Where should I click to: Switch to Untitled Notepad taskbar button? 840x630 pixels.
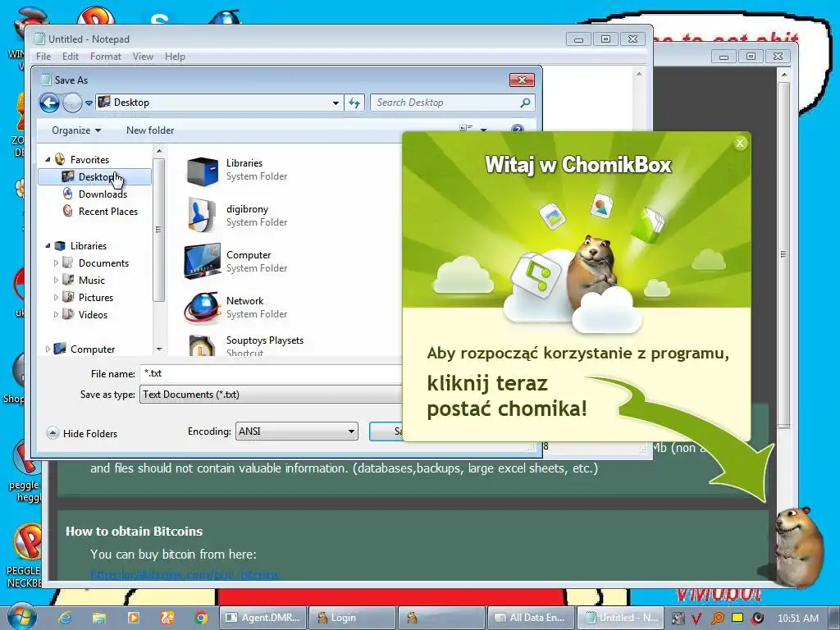[620, 618]
